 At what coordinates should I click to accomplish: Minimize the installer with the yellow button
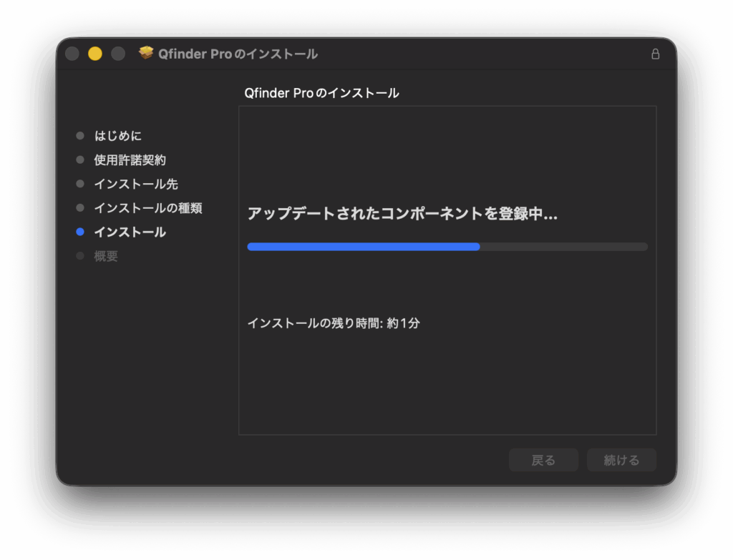95,54
